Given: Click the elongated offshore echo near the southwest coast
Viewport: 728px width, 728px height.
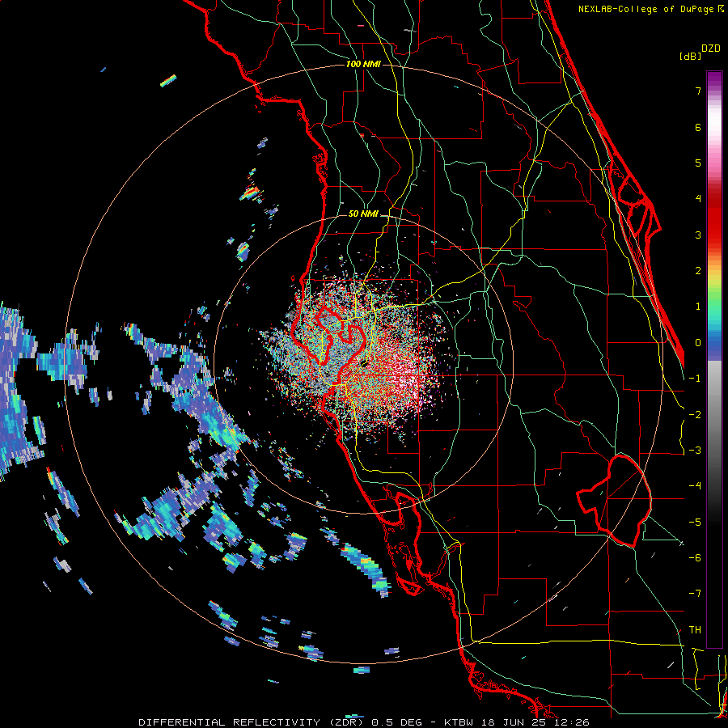Looking at the screenshot, I should coord(366,569).
